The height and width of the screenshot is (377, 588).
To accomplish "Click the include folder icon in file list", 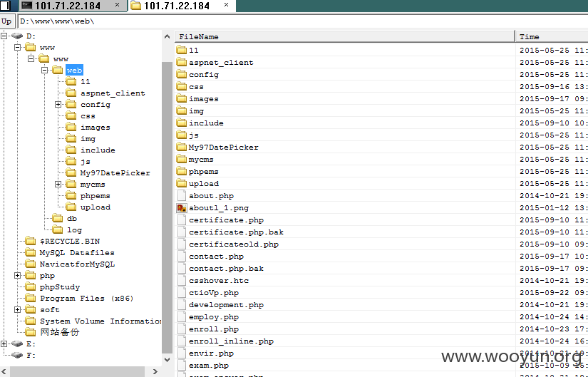I will point(182,123).
